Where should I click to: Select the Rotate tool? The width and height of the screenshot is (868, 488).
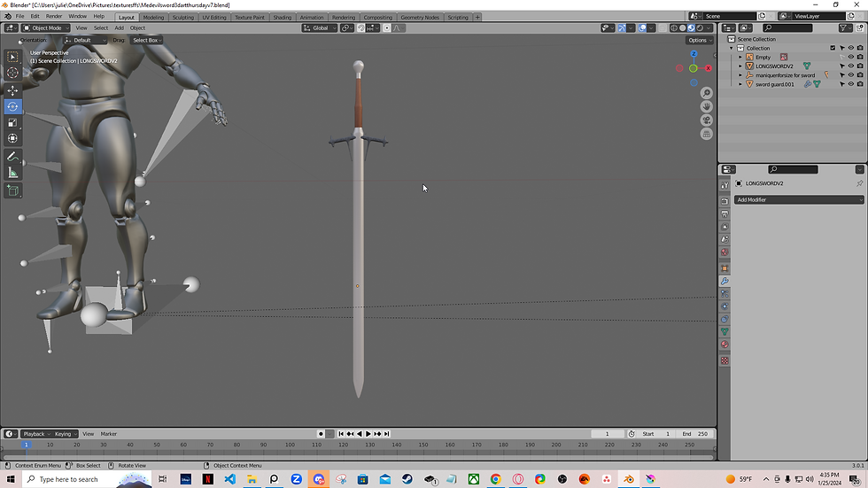pyautogui.click(x=12, y=106)
